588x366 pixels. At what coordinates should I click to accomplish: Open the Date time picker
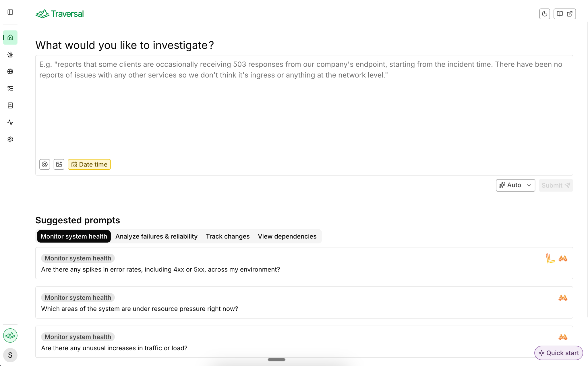point(89,164)
